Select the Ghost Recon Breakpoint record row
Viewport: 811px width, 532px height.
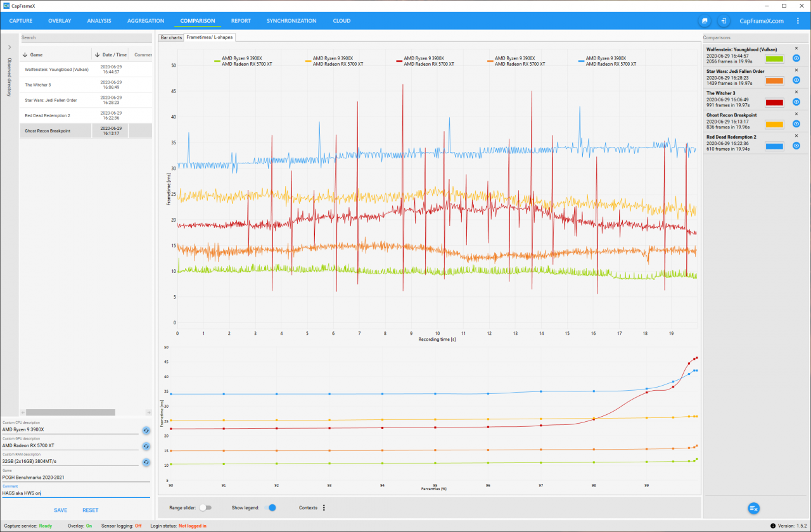coord(86,131)
